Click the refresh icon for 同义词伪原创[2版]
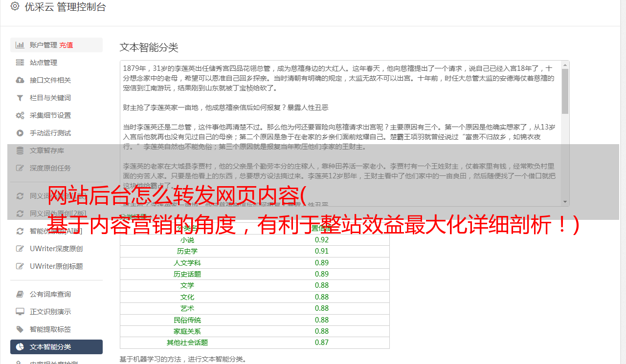Viewport: 626px width, 364px height. [20, 214]
